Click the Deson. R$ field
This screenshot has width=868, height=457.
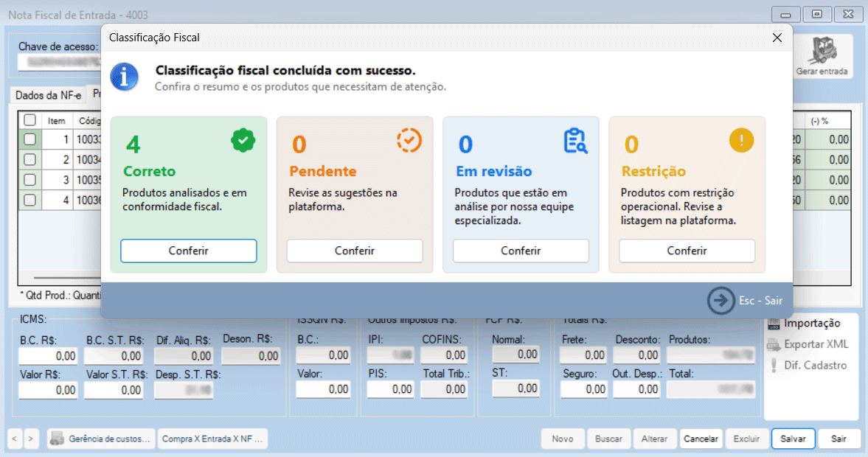point(251,356)
